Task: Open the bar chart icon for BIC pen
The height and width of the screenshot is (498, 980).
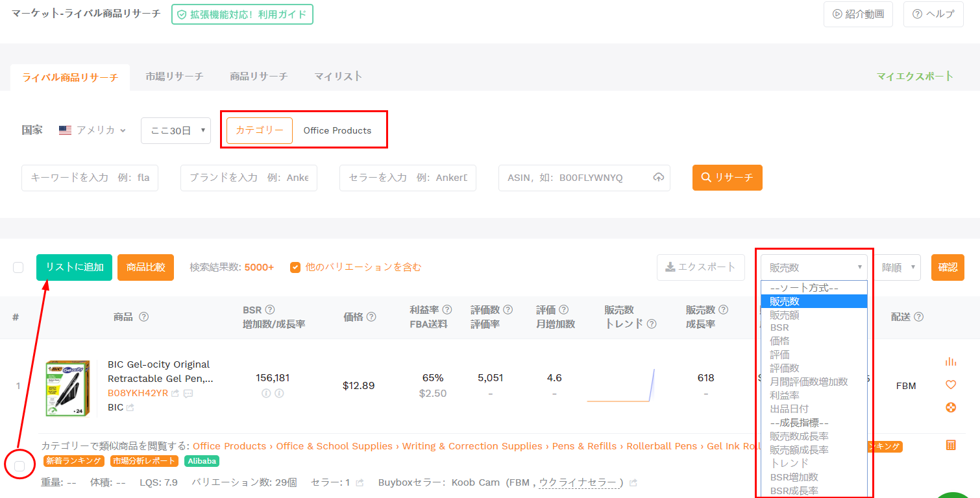Action: 951,362
